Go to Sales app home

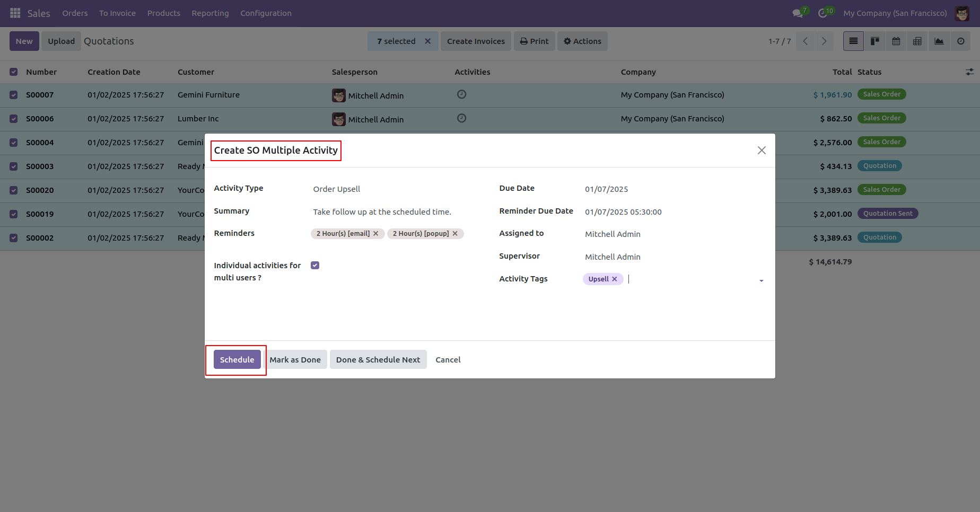point(39,13)
